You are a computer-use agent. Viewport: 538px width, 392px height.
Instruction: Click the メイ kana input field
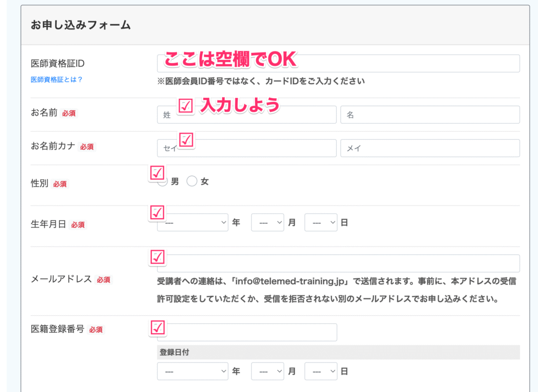(430, 148)
